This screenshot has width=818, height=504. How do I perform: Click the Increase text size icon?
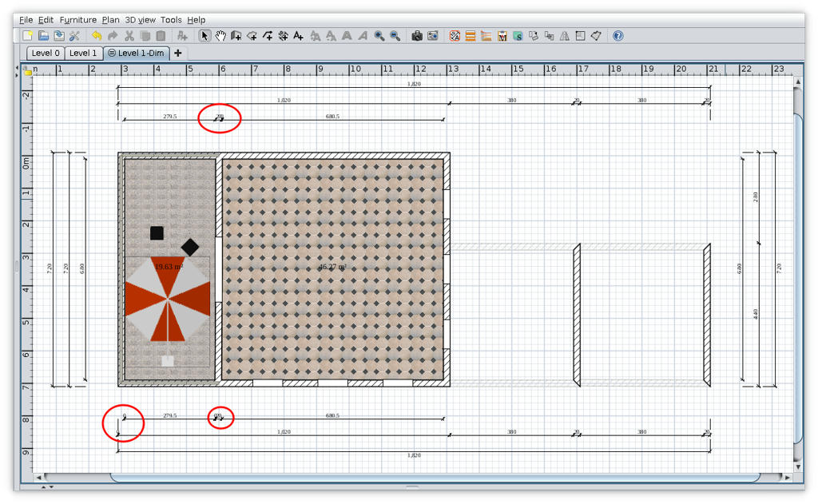(x=315, y=36)
